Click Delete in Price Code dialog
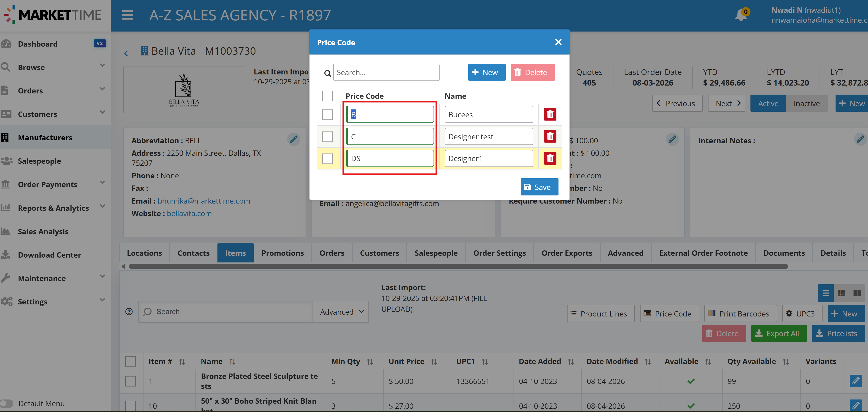 (x=532, y=72)
